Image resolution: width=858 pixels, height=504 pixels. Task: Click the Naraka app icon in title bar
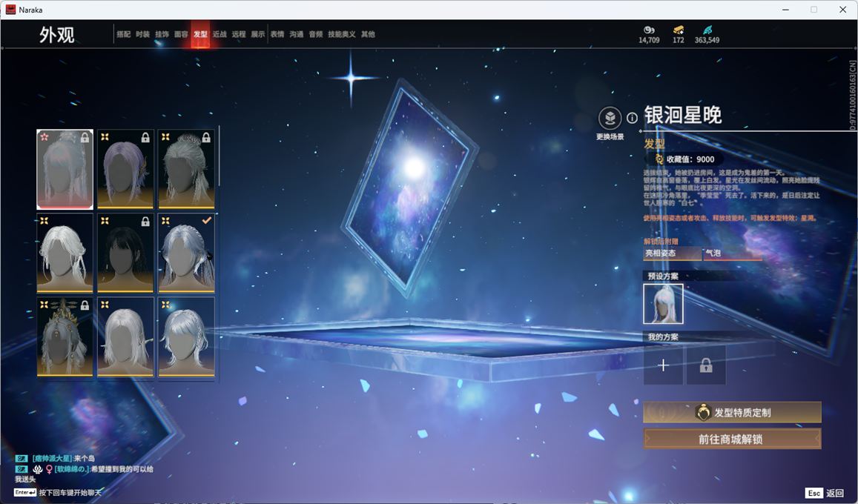[x=10, y=10]
